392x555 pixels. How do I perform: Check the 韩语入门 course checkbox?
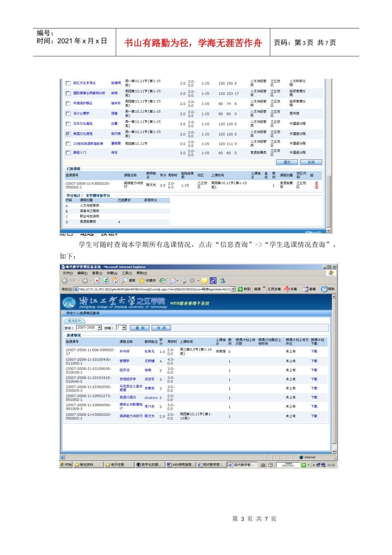point(68,153)
